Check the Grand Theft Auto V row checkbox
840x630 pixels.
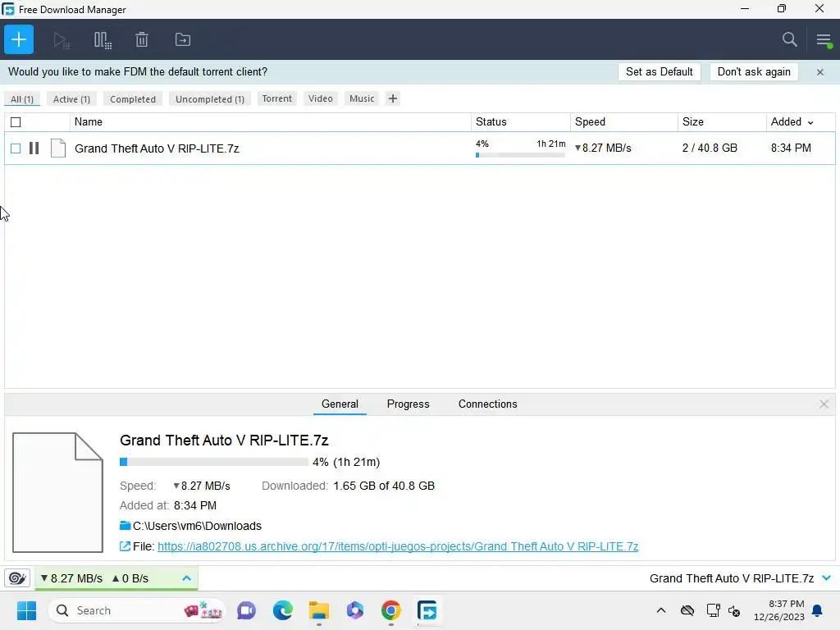[16, 148]
